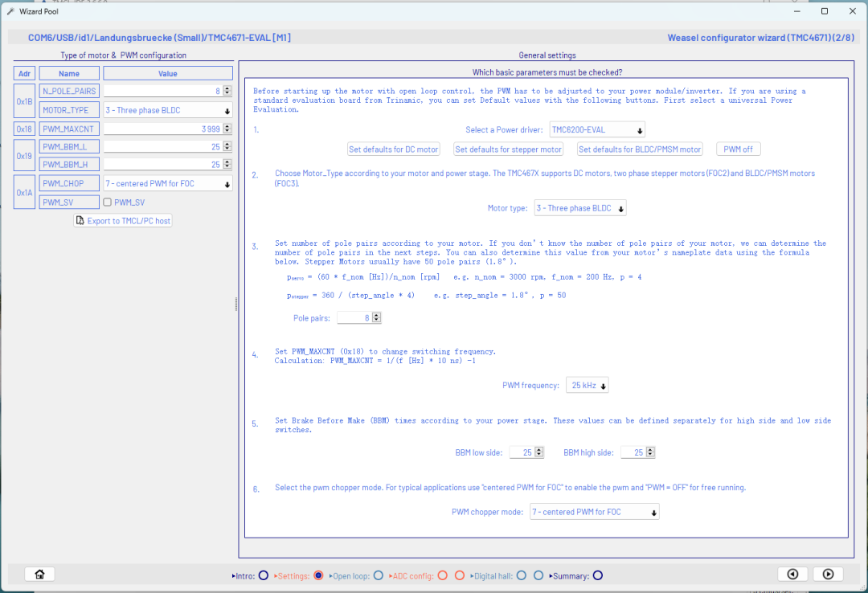Open PWM frequency 25 kHz dropdown
This screenshot has width=868, height=593.
pyautogui.click(x=587, y=386)
